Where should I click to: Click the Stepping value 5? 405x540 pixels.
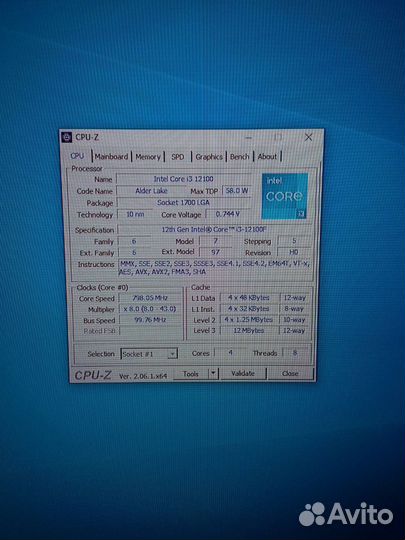(x=294, y=241)
